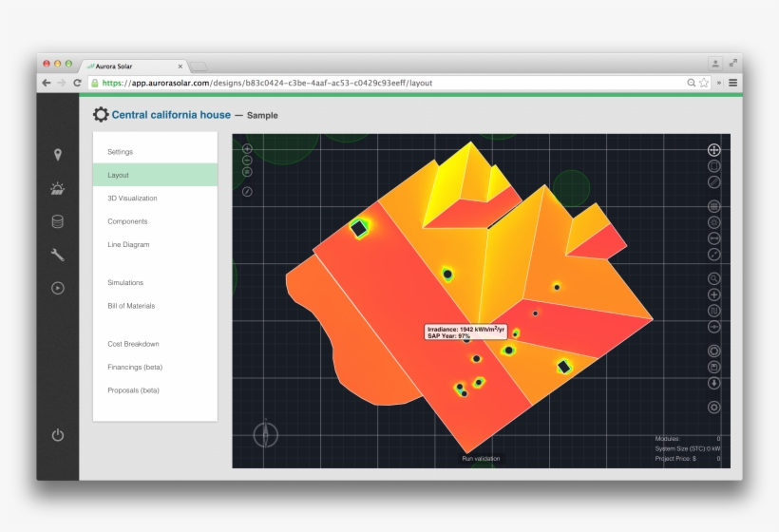Screen dimensions: 779x532
Task: Open the 3D Visualization menu item
Action: 132,199
